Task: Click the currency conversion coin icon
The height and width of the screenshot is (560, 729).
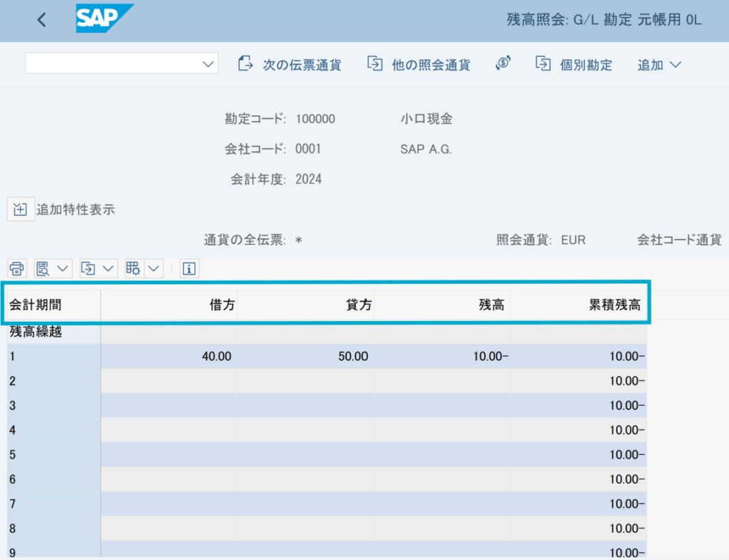Action: tap(503, 64)
